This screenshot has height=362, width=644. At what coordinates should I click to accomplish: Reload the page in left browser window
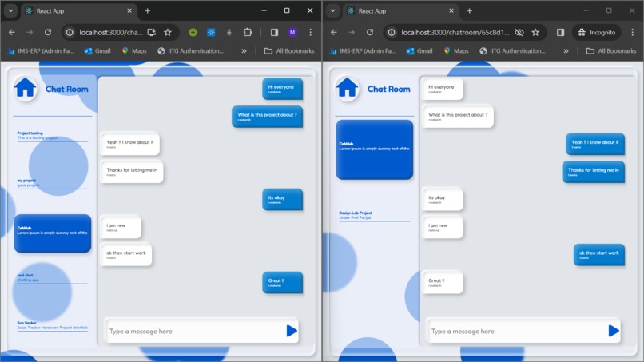click(48, 32)
